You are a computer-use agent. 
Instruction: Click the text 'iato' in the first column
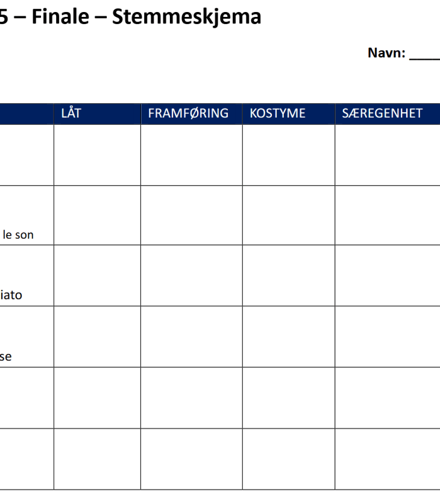coord(11,296)
